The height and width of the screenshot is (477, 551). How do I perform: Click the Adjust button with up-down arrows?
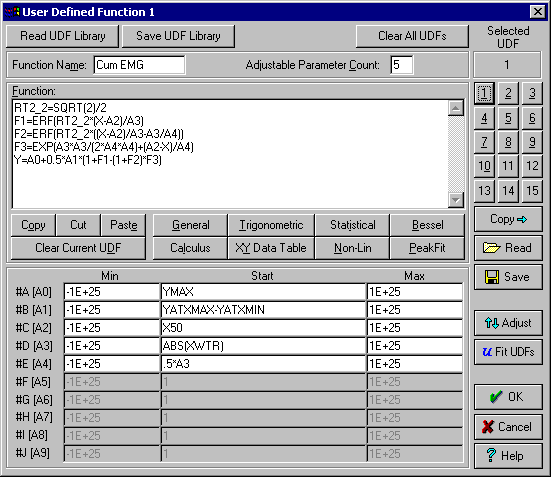point(508,323)
